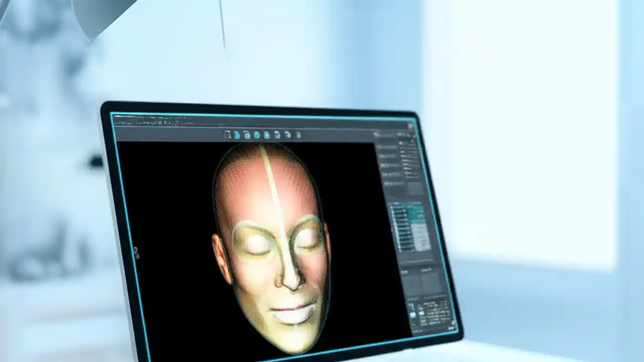Select the first face-editing tool in the toolbar
Screen dimensions: 644x362
point(227,135)
